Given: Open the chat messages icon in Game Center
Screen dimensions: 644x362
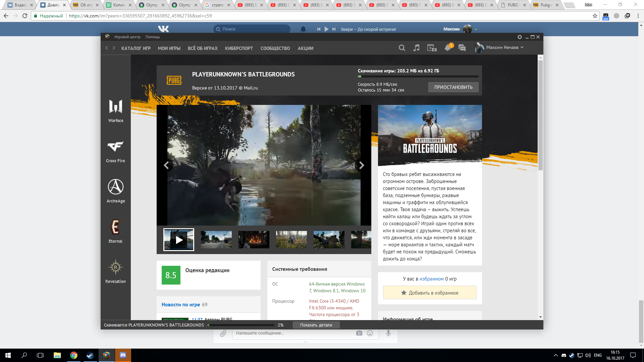Looking at the screenshot, I should [462, 48].
